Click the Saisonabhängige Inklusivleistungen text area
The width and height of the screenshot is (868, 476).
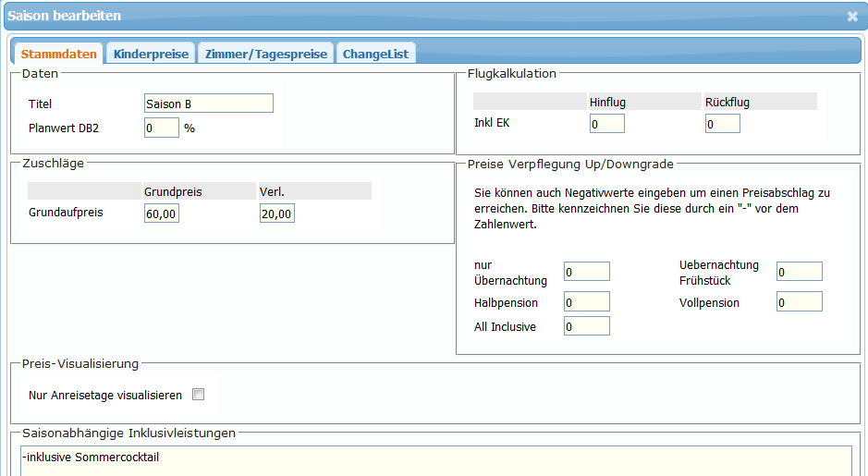434,460
